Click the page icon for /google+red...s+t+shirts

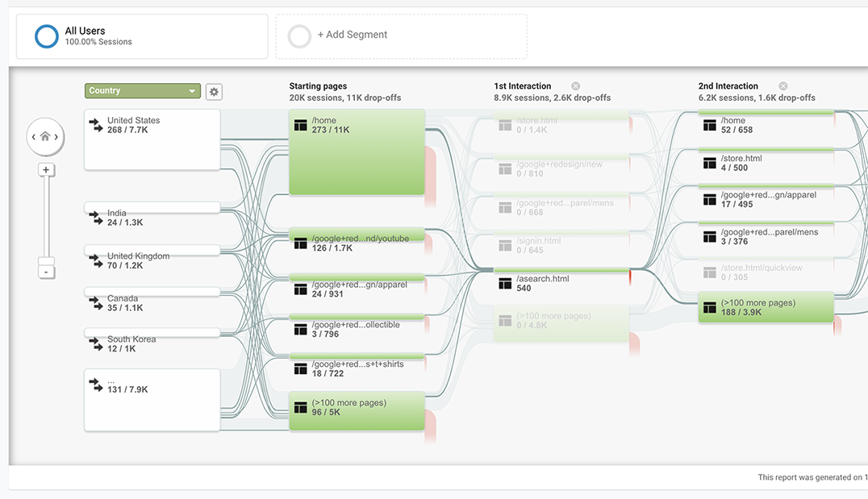301,369
